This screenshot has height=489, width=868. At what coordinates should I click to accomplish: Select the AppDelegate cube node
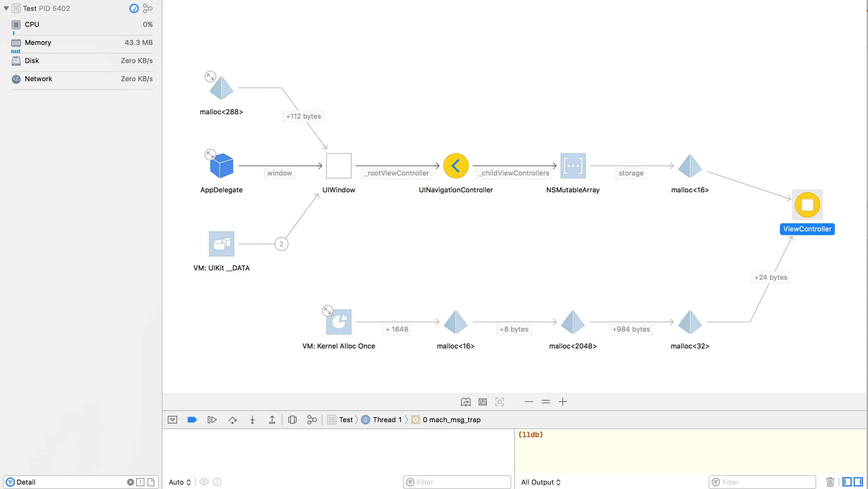(x=222, y=166)
